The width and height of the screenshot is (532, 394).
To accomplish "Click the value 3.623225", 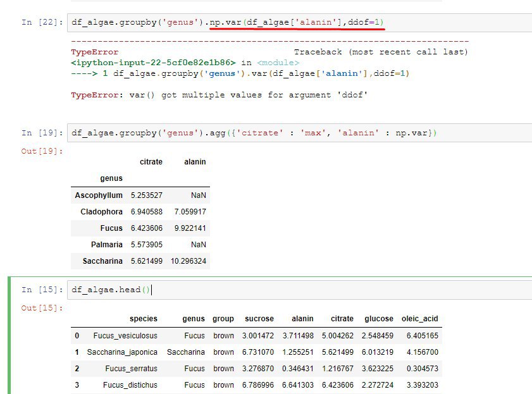I will pyautogui.click(x=377, y=369).
